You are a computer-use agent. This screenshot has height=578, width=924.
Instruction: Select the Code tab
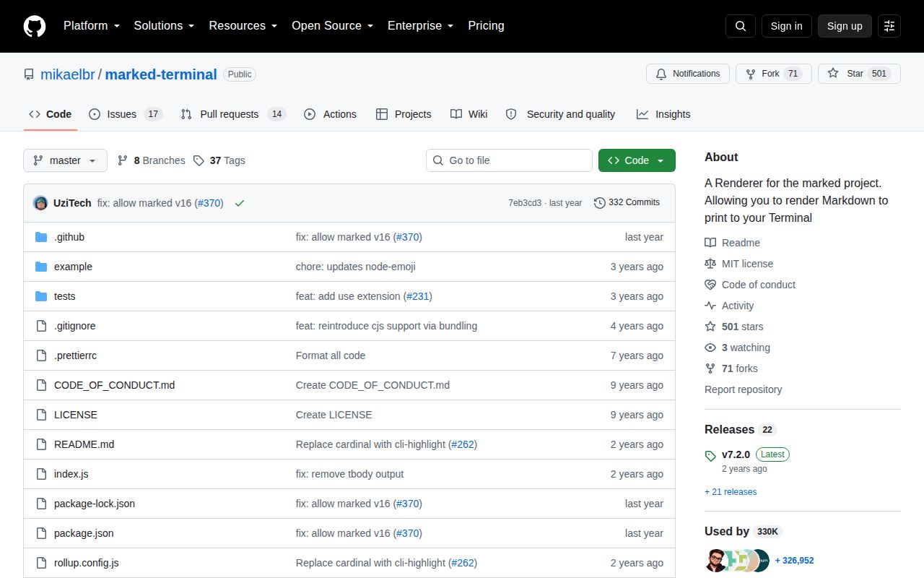[51, 114]
